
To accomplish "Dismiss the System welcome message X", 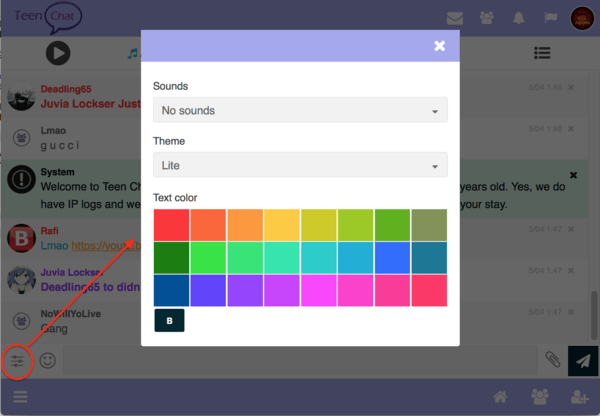I will (573, 175).
